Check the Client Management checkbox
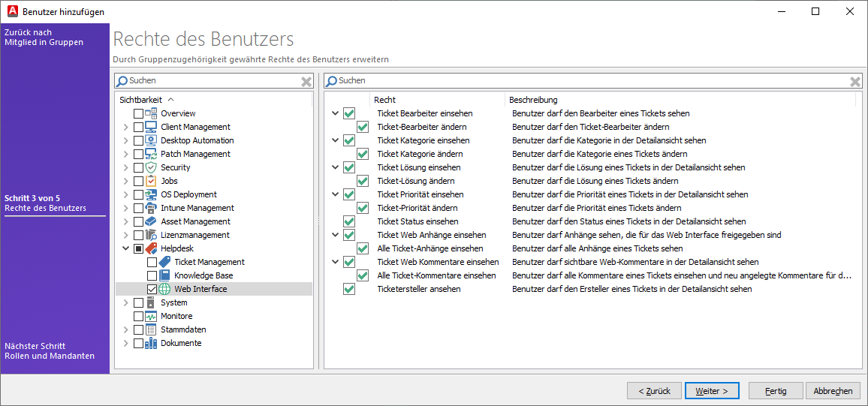This screenshot has height=406, width=868. point(138,128)
